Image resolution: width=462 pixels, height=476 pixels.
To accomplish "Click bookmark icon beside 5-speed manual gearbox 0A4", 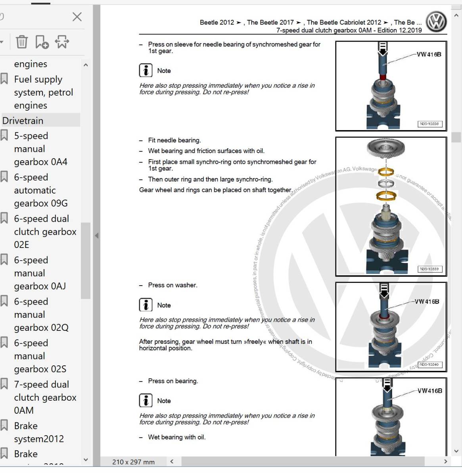I will 4,135.
